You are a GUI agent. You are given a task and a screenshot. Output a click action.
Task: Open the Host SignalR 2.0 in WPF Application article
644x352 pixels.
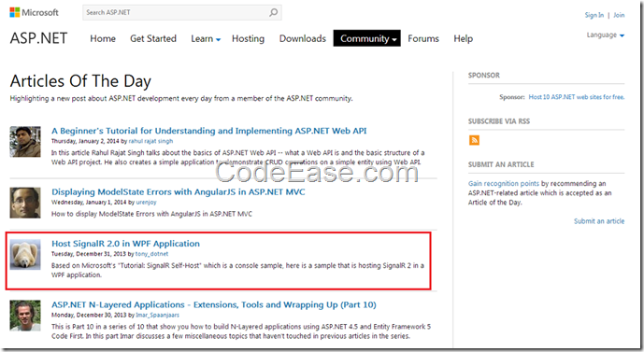(x=125, y=244)
